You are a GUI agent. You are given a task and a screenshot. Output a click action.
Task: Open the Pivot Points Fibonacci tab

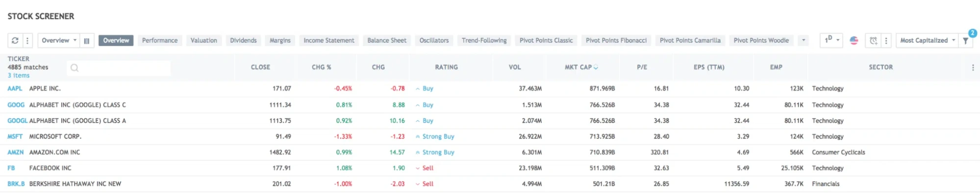616,40
